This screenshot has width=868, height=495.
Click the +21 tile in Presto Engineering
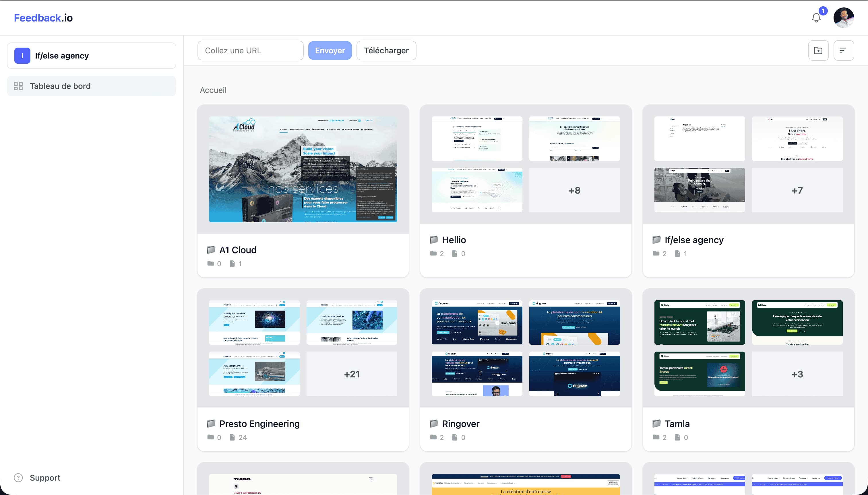point(352,374)
